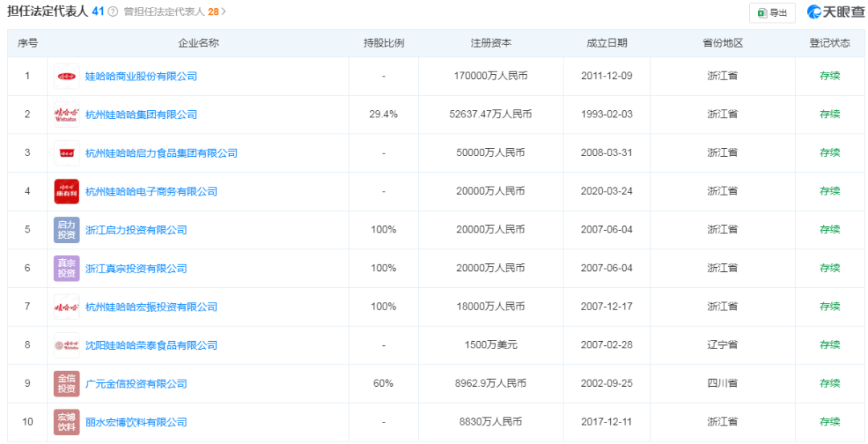Viewport: 868px width, 444px height.
Task: Click the 天眼查 logo
Action: coord(836,12)
